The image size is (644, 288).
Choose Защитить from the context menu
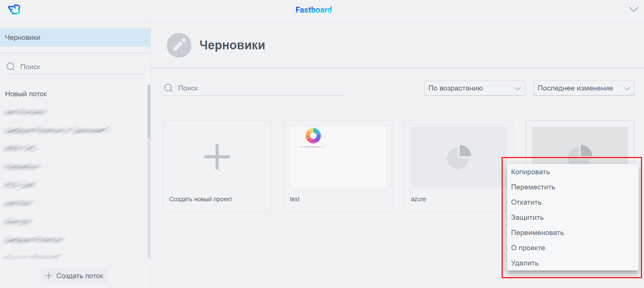[x=527, y=217]
